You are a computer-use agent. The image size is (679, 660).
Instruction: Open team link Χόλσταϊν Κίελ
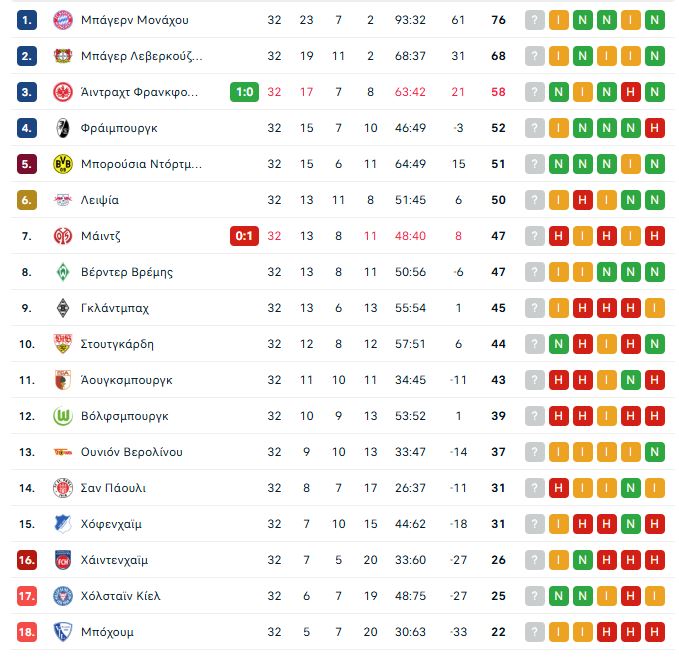tap(120, 596)
